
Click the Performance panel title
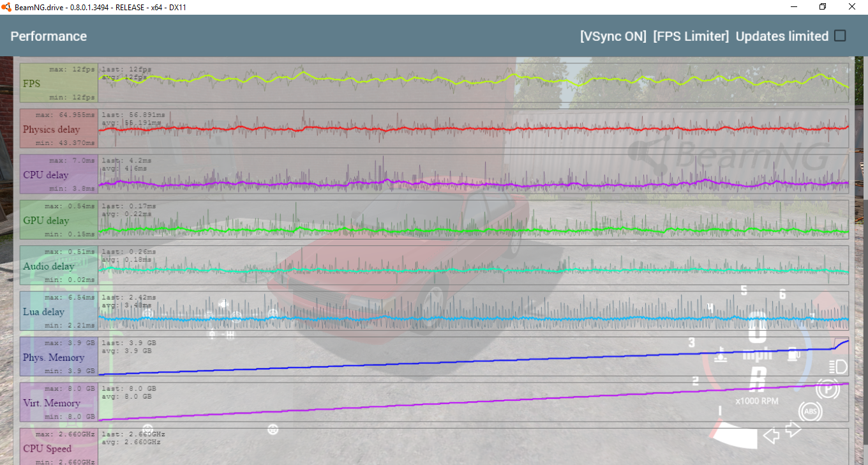pyautogui.click(x=49, y=36)
